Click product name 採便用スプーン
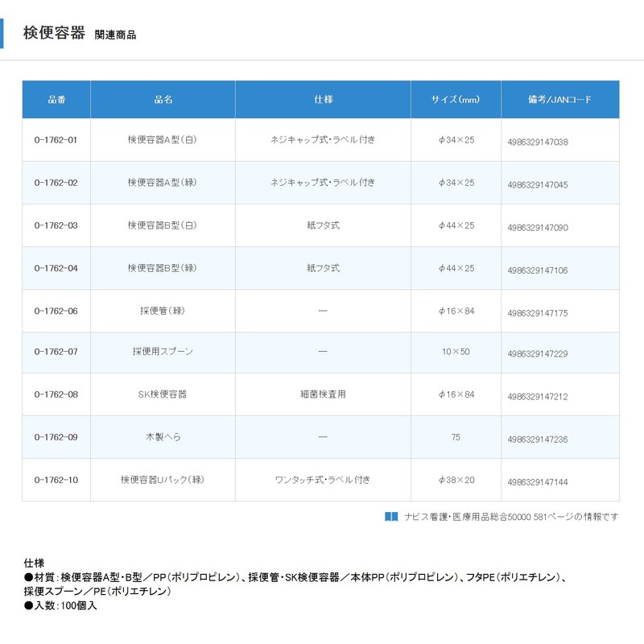 (x=163, y=352)
